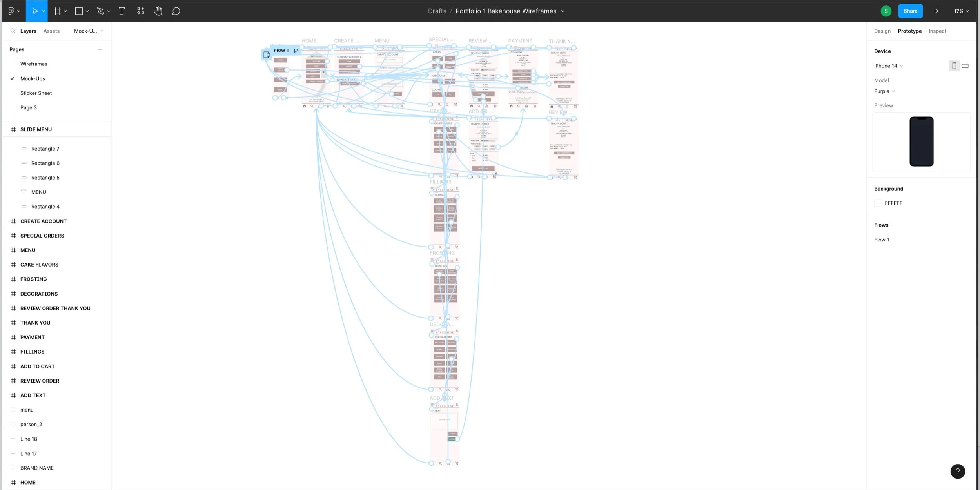The image size is (980, 490).
Task: Select the Pen tool
Action: (101, 11)
